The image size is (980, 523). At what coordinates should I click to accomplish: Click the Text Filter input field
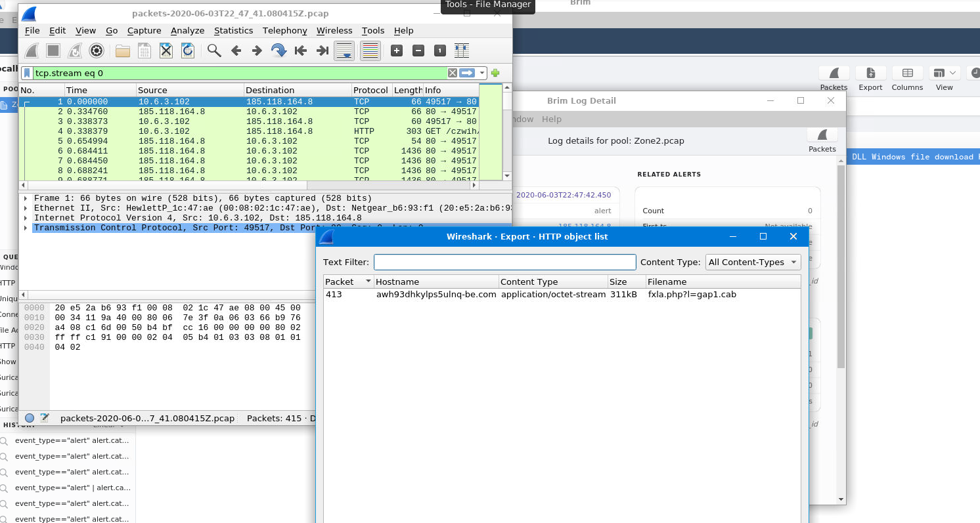coord(505,262)
